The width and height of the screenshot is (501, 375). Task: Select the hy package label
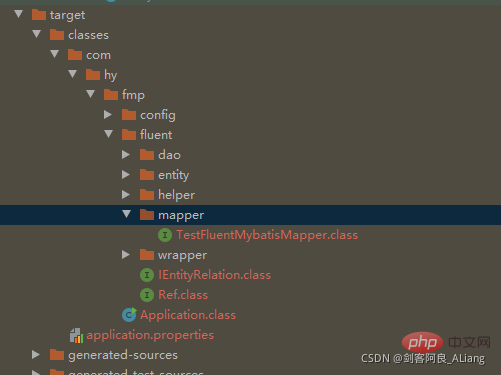pos(110,75)
